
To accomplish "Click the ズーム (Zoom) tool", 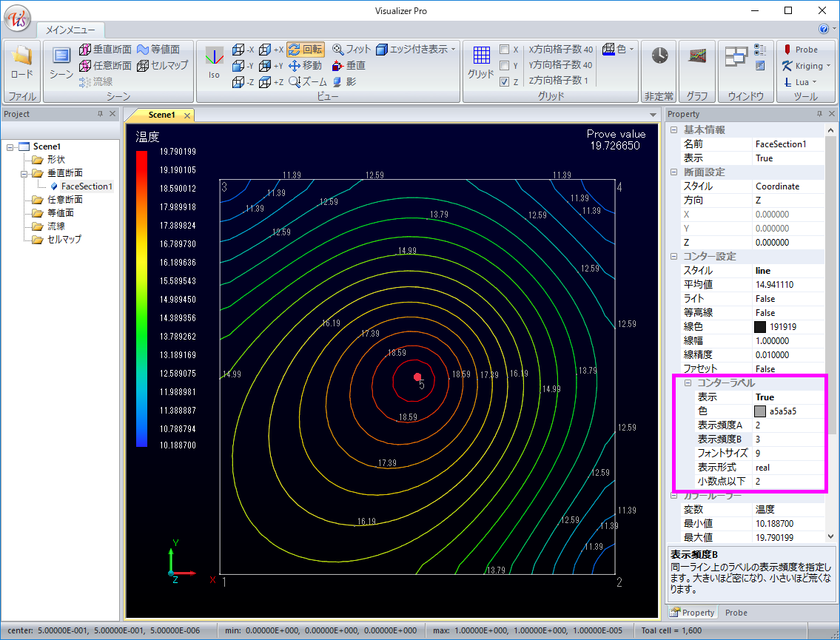I will 308,82.
